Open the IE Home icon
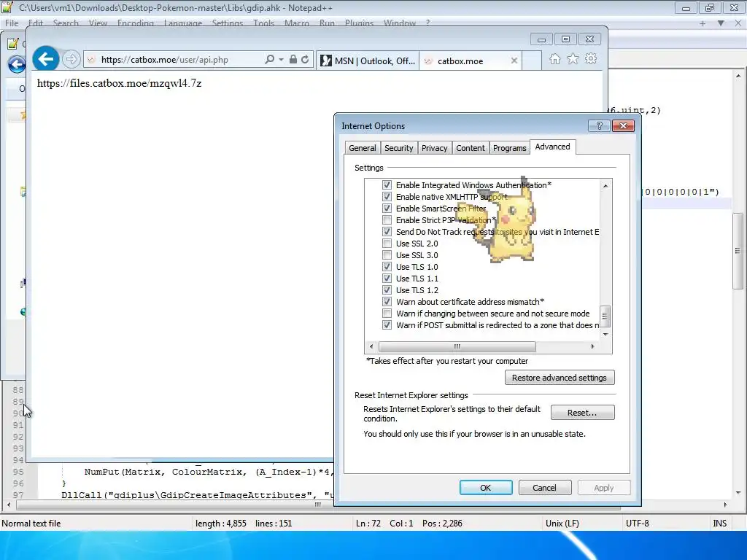The height and width of the screenshot is (560, 747). click(554, 59)
